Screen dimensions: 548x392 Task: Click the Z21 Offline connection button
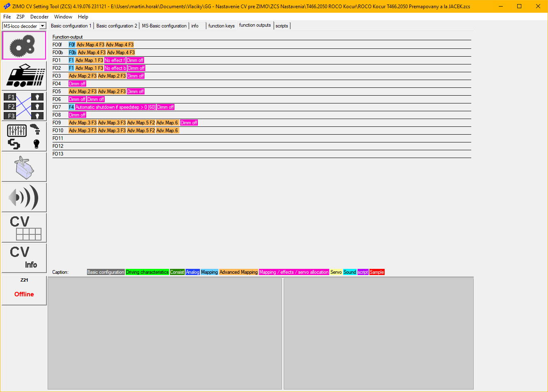pyautogui.click(x=24, y=290)
